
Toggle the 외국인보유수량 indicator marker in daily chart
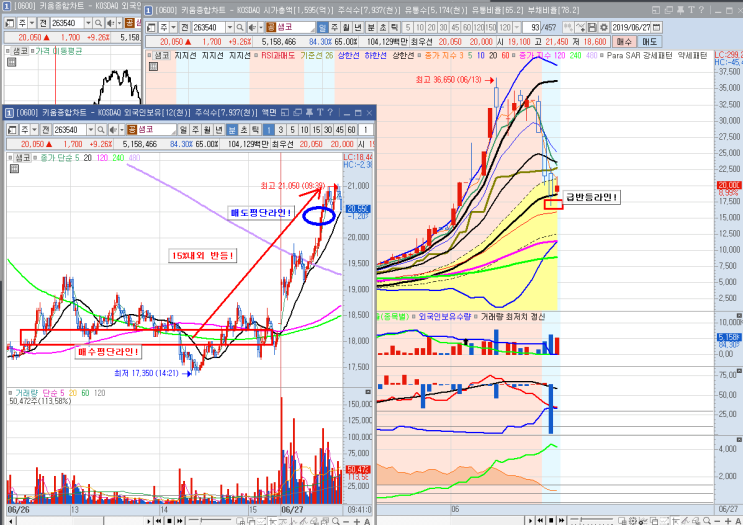coord(414,317)
